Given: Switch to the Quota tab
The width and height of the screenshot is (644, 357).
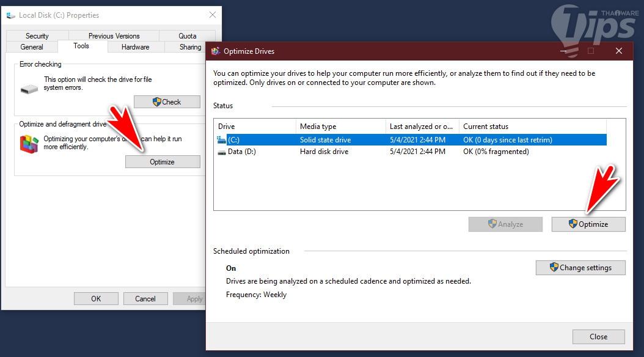Looking at the screenshot, I should pyautogui.click(x=188, y=36).
